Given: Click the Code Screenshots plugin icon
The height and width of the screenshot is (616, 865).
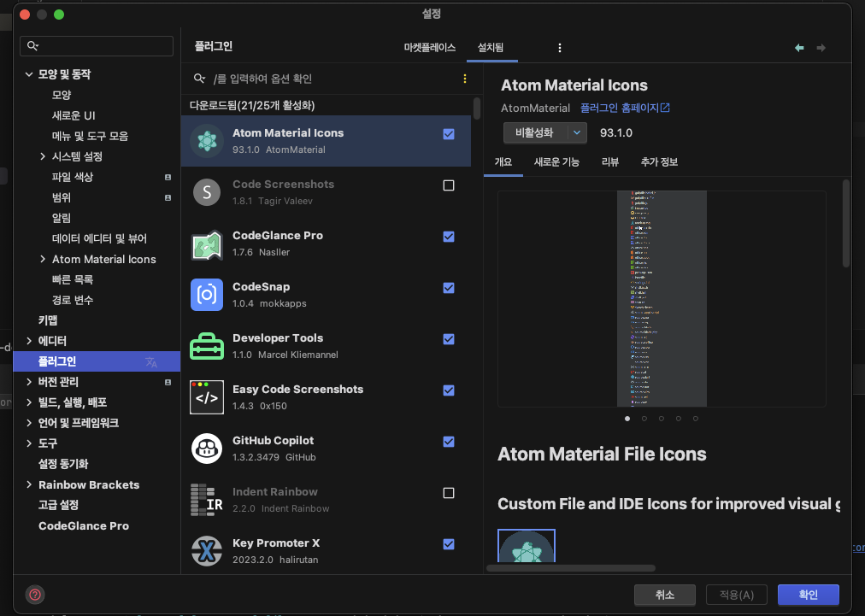Looking at the screenshot, I should 207,192.
